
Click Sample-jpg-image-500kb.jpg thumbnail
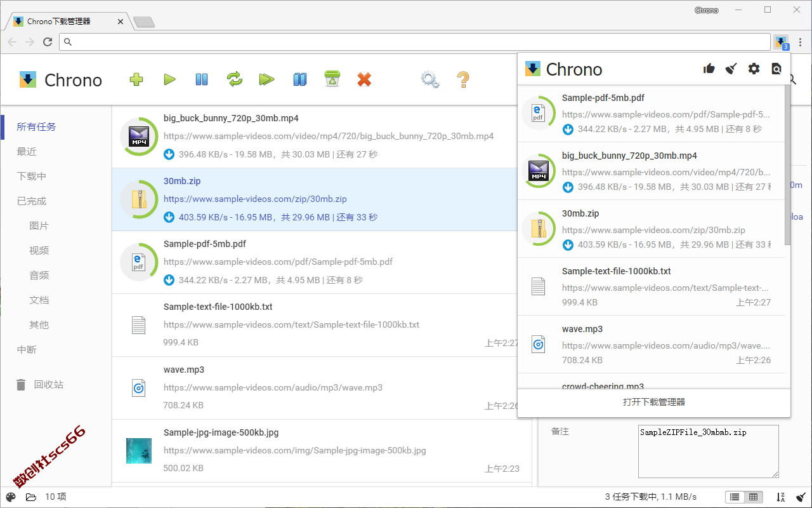(x=138, y=450)
